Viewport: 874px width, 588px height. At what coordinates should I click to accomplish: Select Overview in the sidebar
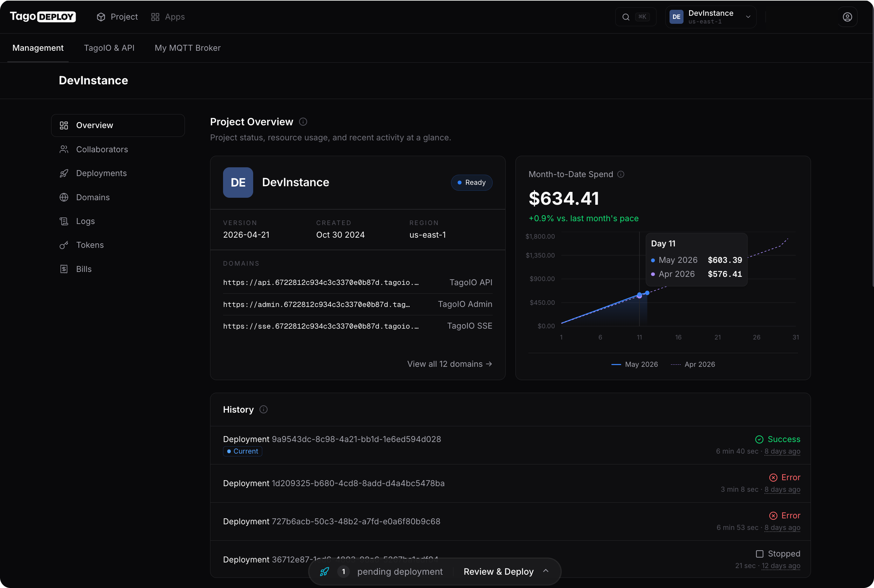tap(118, 125)
